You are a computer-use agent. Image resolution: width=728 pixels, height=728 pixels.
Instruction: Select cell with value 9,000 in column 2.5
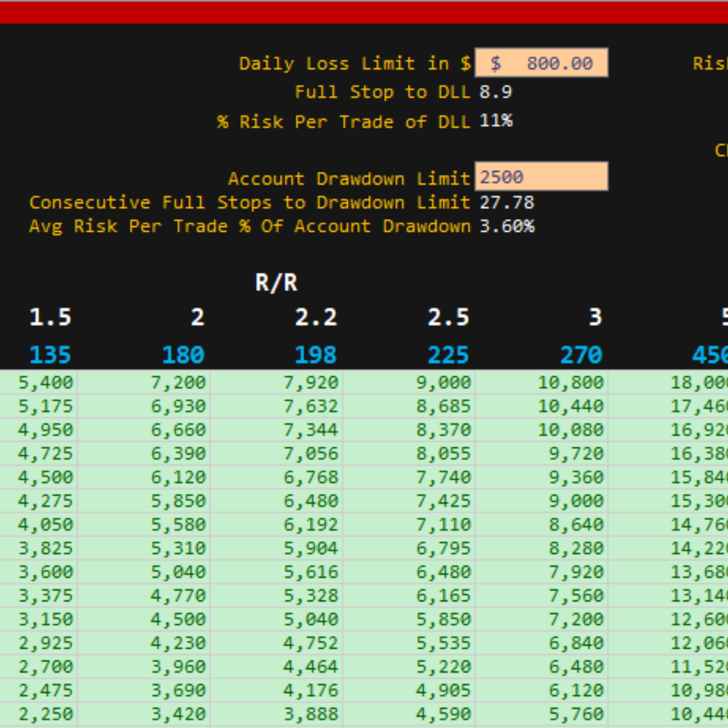pos(409,382)
